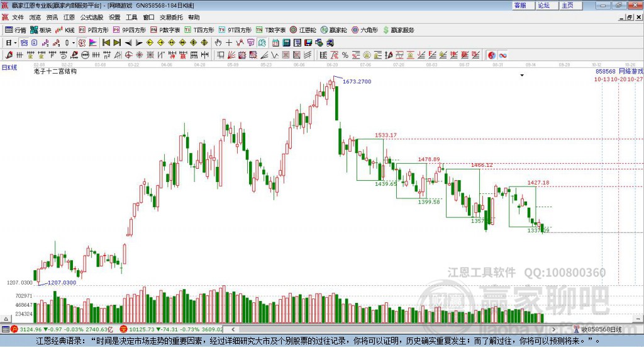The width and height of the screenshot is (644, 347).
Task: Click the 客服 customer service button
Action: tap(523, 5)
